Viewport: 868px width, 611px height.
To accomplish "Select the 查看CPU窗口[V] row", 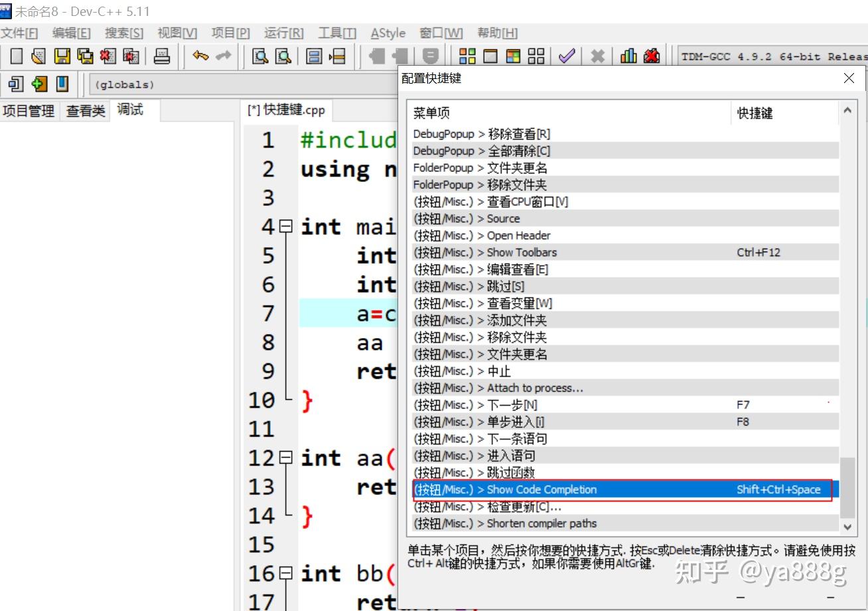I will (x=625, y=202).
